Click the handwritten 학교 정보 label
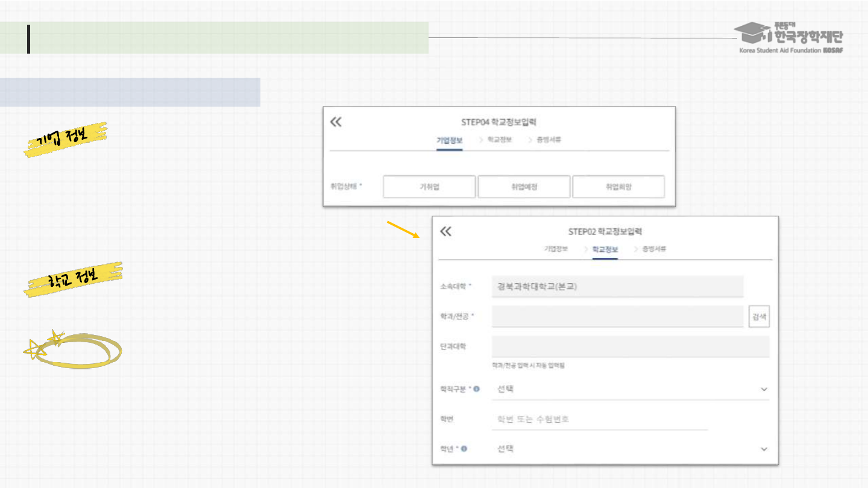868x488 pixels. [x=72, y=280]
